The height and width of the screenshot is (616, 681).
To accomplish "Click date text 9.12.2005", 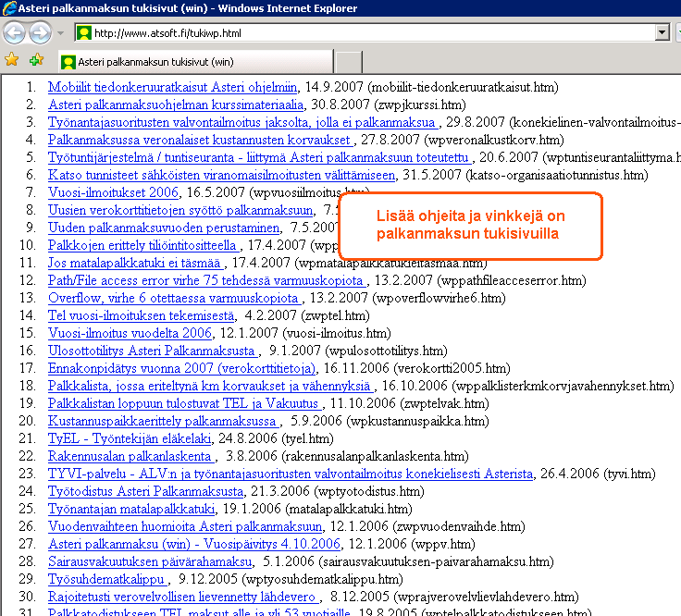I will (208, 579).
